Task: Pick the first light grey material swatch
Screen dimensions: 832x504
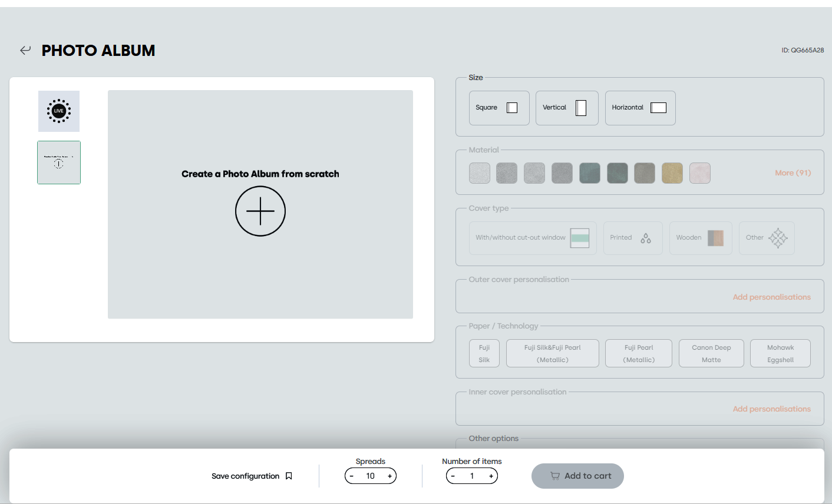Action: tap(480, 173)
